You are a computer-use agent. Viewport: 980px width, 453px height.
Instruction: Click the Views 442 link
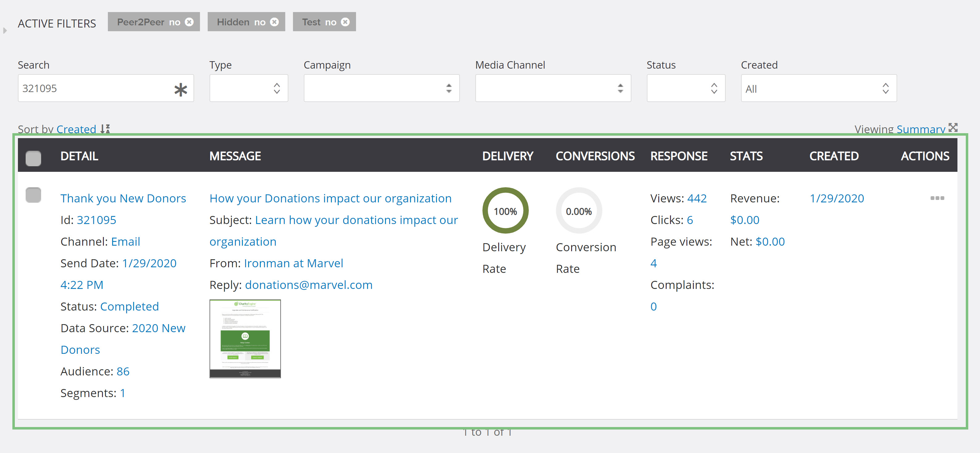(x=697, y=198)
